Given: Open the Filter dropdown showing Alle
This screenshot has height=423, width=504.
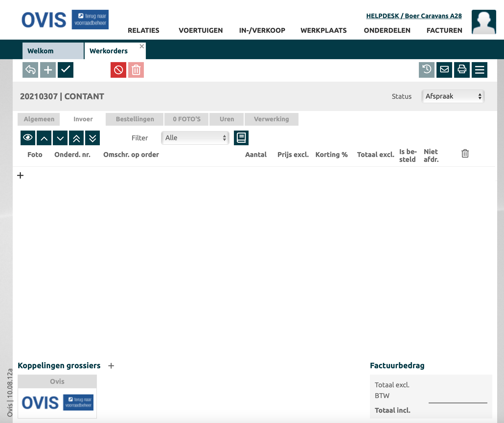Looking at the screenshot, I should tap(195, 138).
